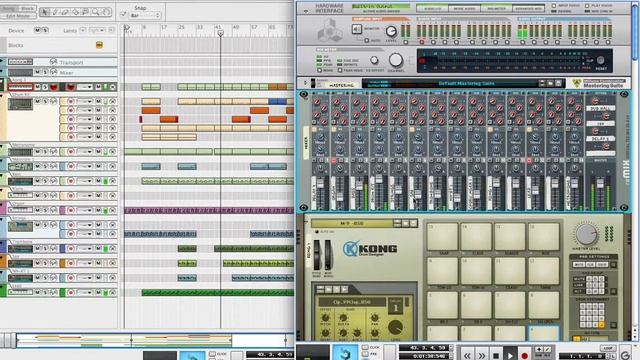Open the Audio I/O tab on Hardware Interface
640x360 pixels.
coord(432,8)
